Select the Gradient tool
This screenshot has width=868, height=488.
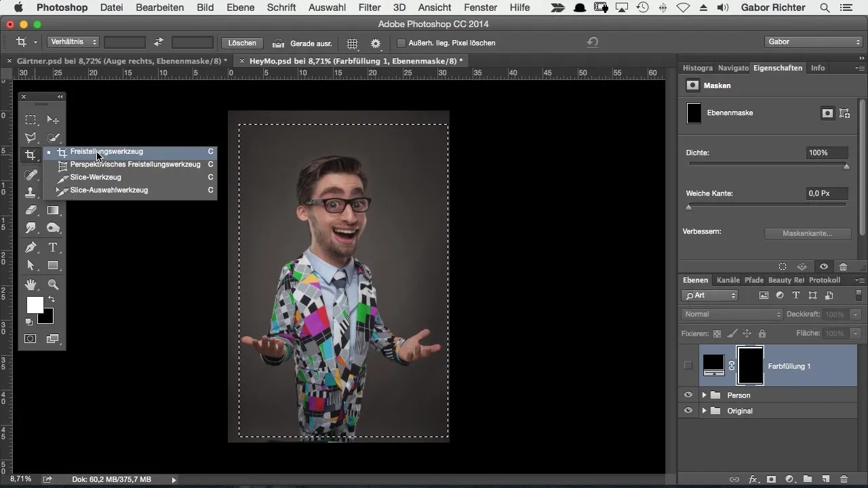pos(53,211)
